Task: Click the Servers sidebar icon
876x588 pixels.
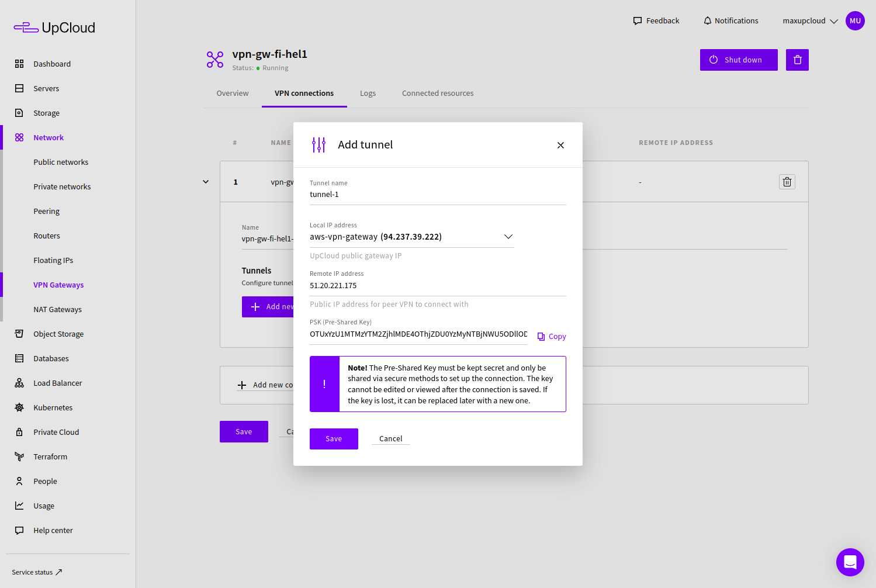Action: [x=19, y=88]
